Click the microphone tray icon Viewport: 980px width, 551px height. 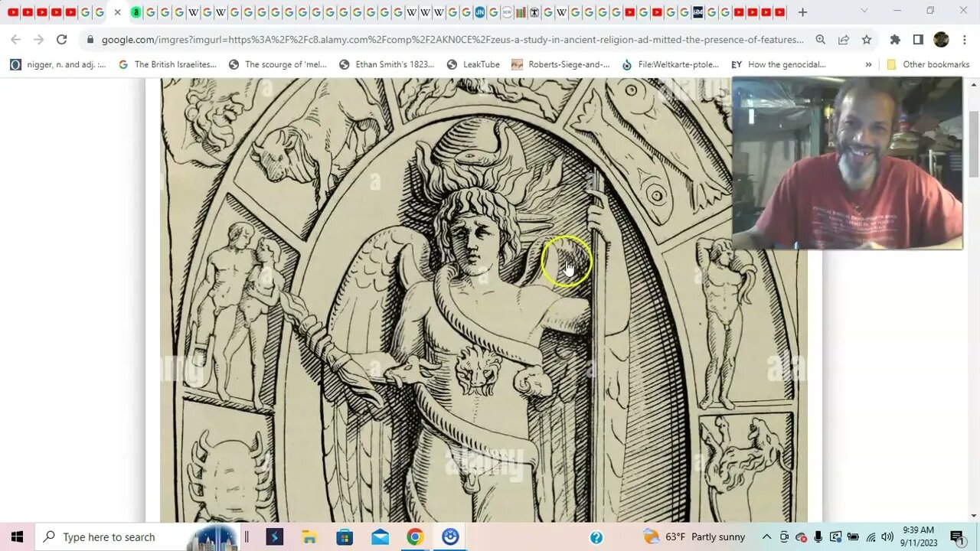point(818,536)
